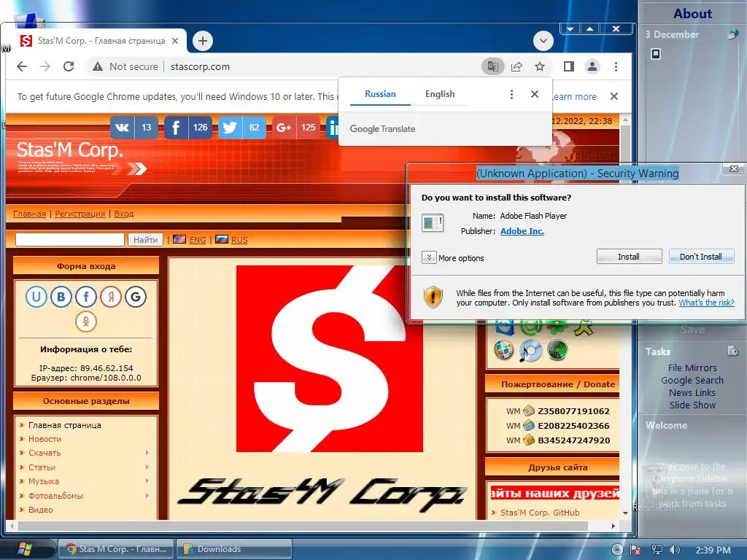The height and width of the screenshot is (560, 747).
Task: Click the Twitter share icon
Action: click(x=230, y=128)
